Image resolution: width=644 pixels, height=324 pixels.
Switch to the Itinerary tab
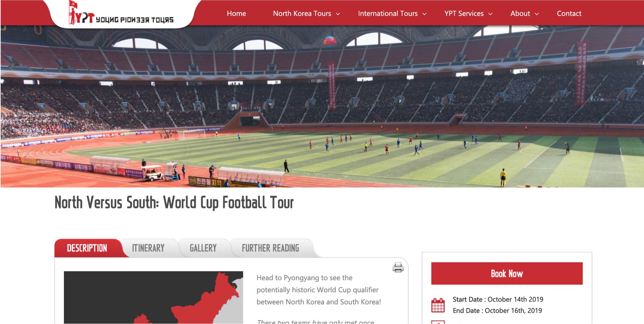pyautogui.click(x=148, y=248)
